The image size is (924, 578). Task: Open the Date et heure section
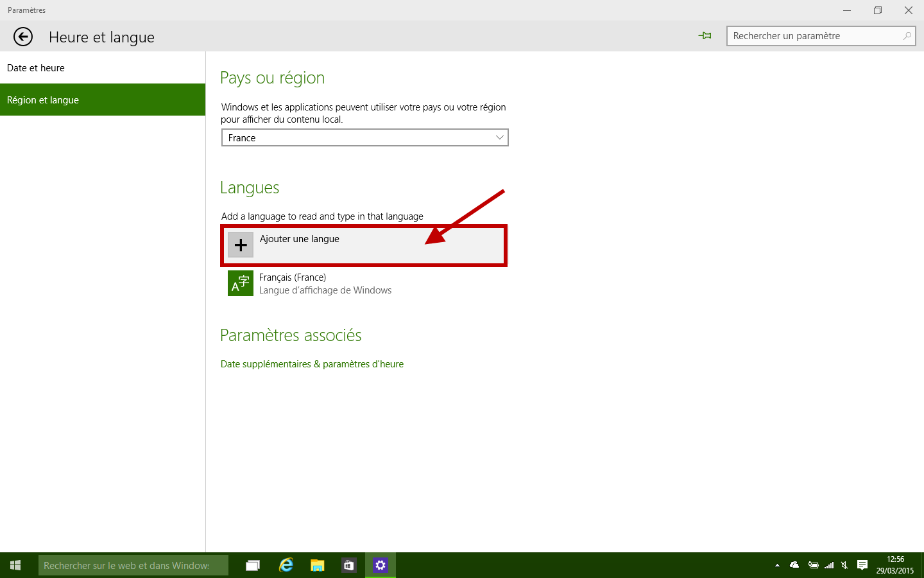103,67
